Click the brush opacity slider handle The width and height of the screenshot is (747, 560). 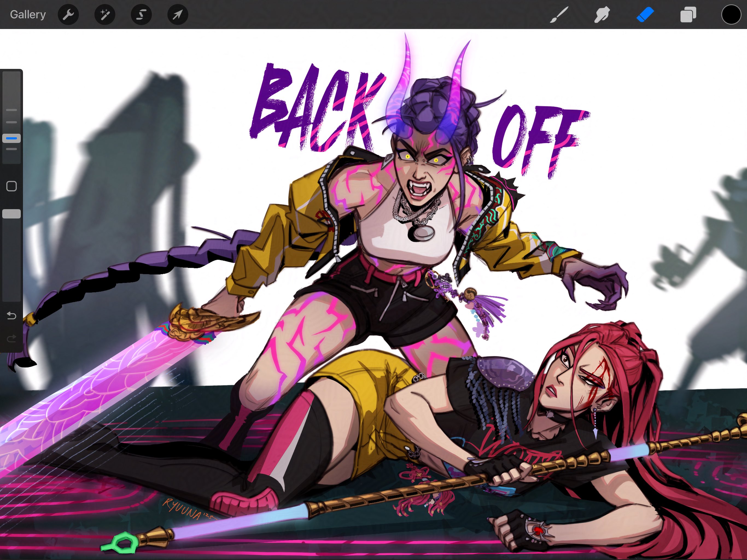[x=11, y=214]
